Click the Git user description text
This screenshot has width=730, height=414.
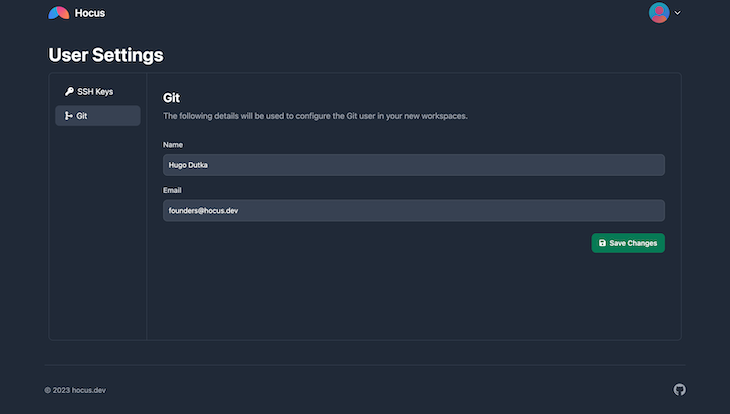pos(315,116)
